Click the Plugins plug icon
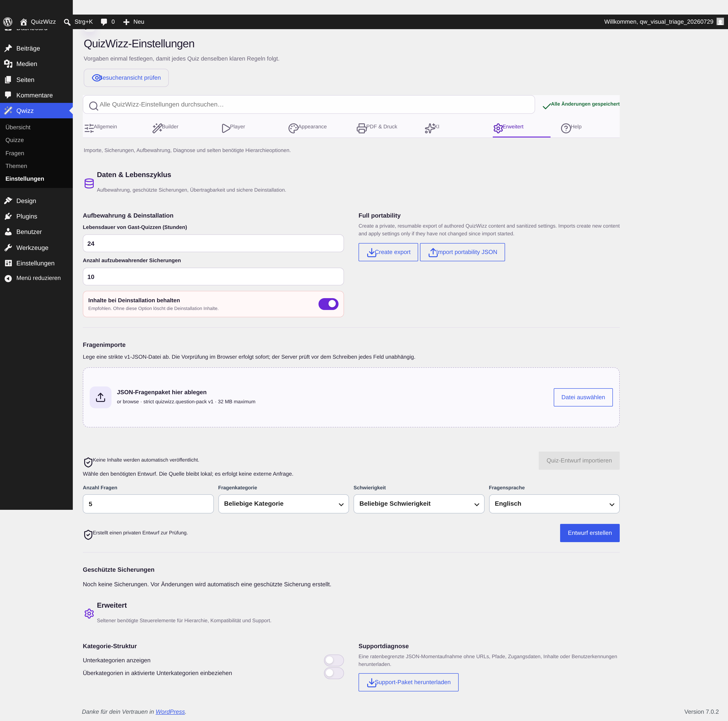This screenshot has height=721, width=728. click(x=8, y=216)
